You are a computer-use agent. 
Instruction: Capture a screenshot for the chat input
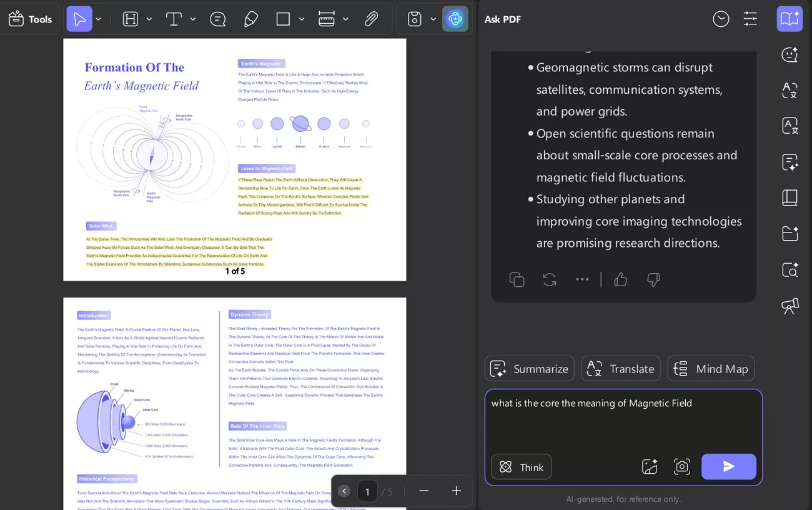click(681, 467)
